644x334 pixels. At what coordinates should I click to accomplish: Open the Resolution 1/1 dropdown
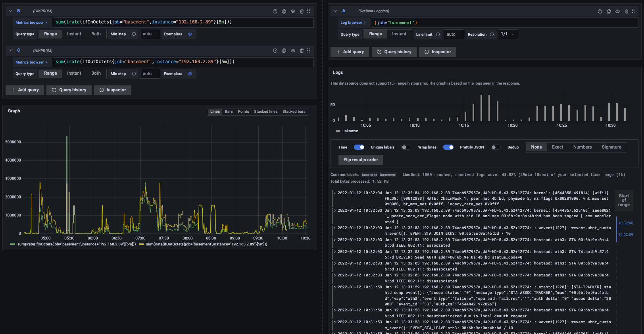coord(508,34)
